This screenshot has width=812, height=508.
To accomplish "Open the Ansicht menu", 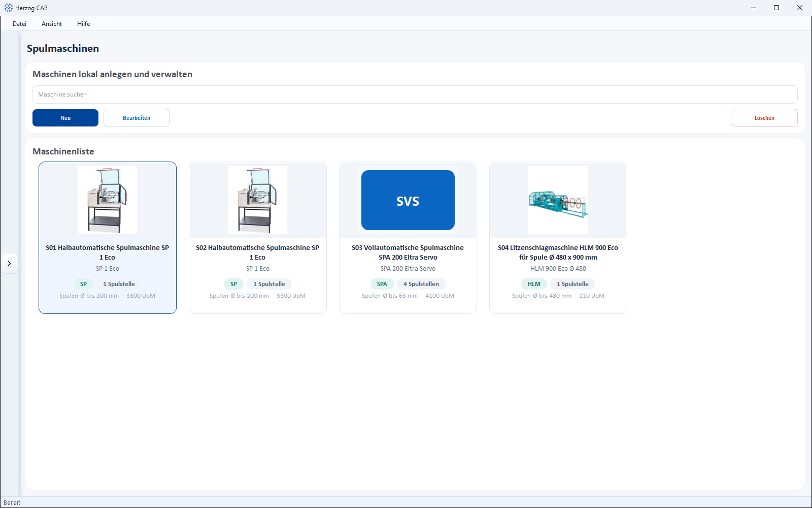I will click(52, 24).
